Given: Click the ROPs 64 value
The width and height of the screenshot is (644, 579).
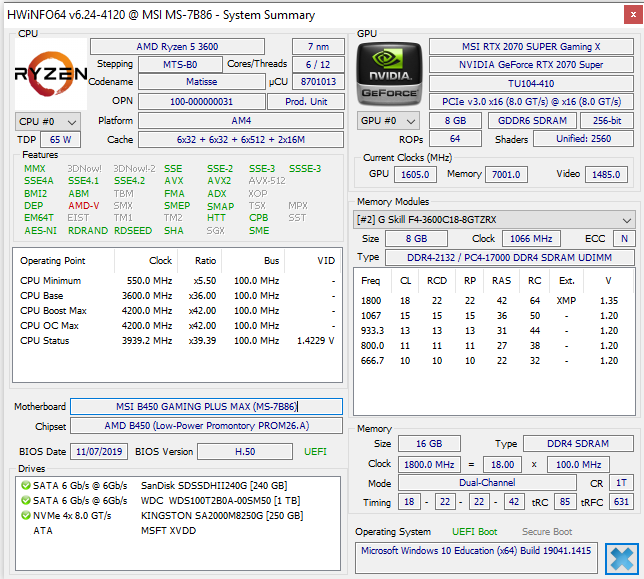Looking at the screenshot, I should click(x=455, y=138).
